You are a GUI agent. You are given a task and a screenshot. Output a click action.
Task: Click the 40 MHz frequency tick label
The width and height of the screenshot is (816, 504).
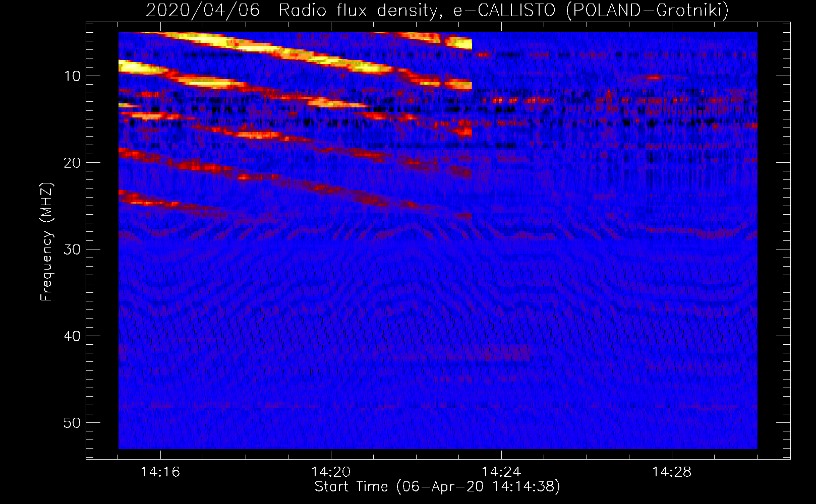(x=72, y=336)
